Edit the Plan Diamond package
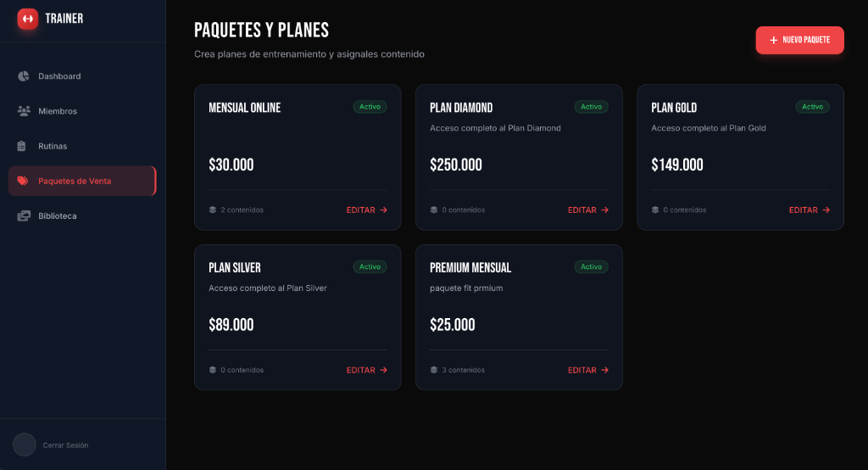This screenshot has height=470, width=868. point(587,210)
